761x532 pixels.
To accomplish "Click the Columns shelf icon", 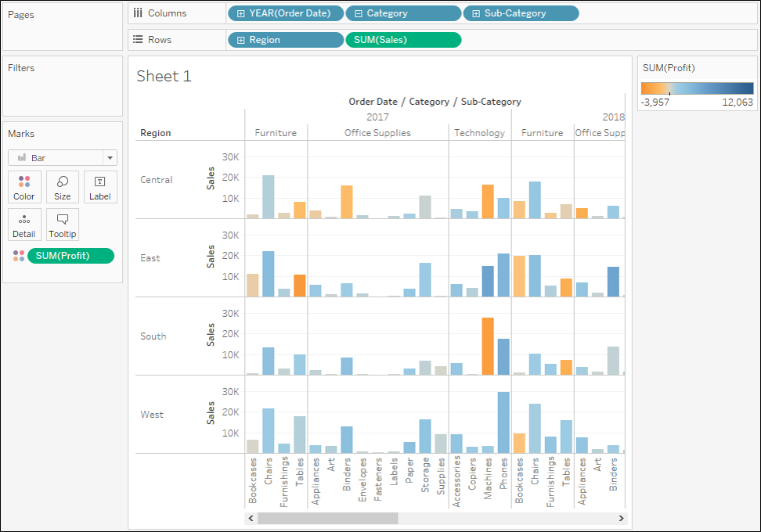I will [x=138, y=13].
